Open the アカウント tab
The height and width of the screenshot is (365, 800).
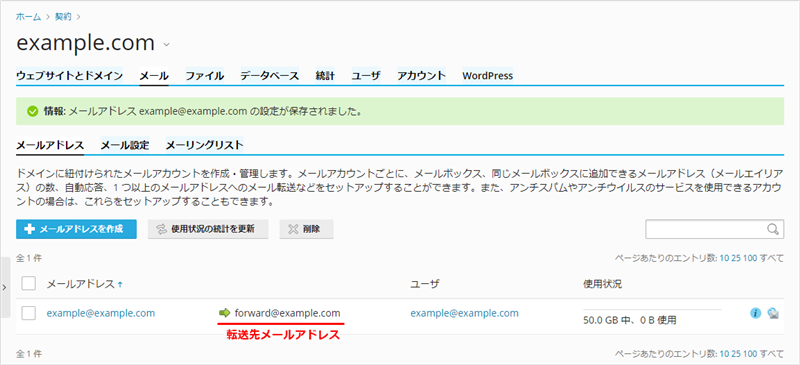[421, 76]
